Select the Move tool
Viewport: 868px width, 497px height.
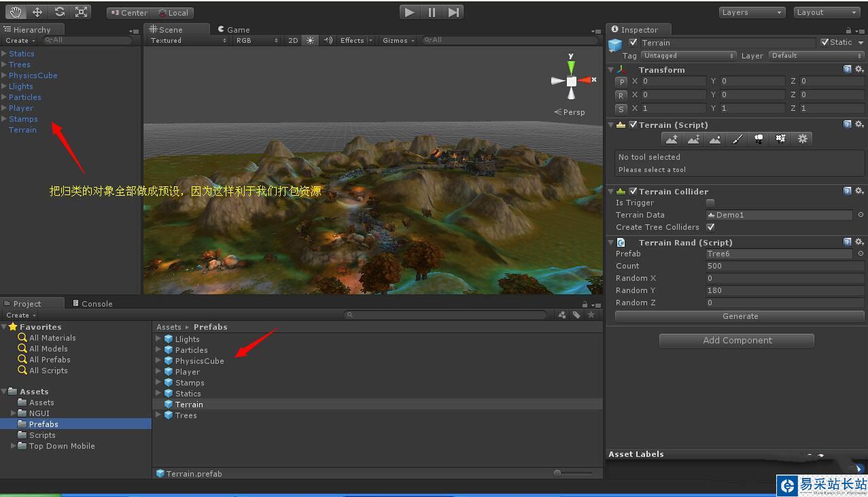click(37, 12)
